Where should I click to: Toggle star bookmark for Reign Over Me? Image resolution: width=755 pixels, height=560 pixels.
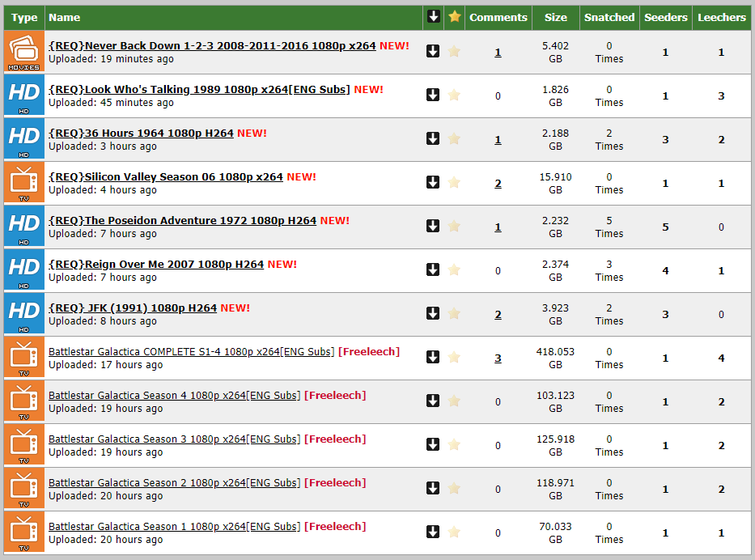[454, 270]
